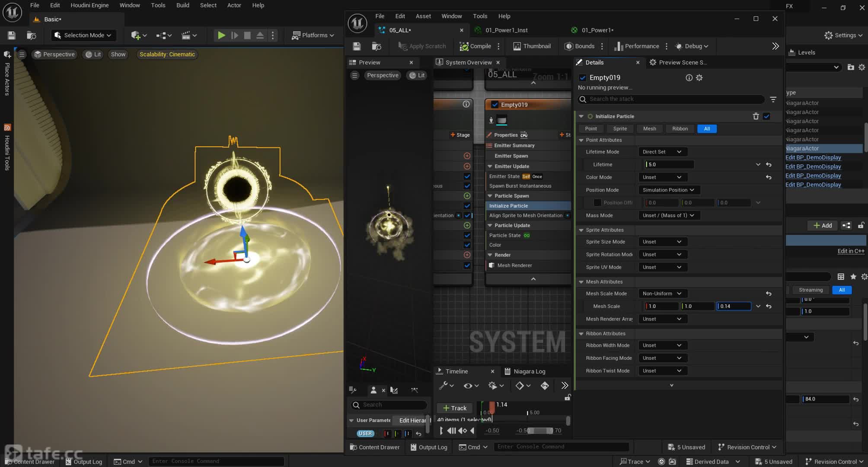Toggle the checkbox beside Emitter State row
The width and height of the screenshot is (868, 467).
click(467, 176)
